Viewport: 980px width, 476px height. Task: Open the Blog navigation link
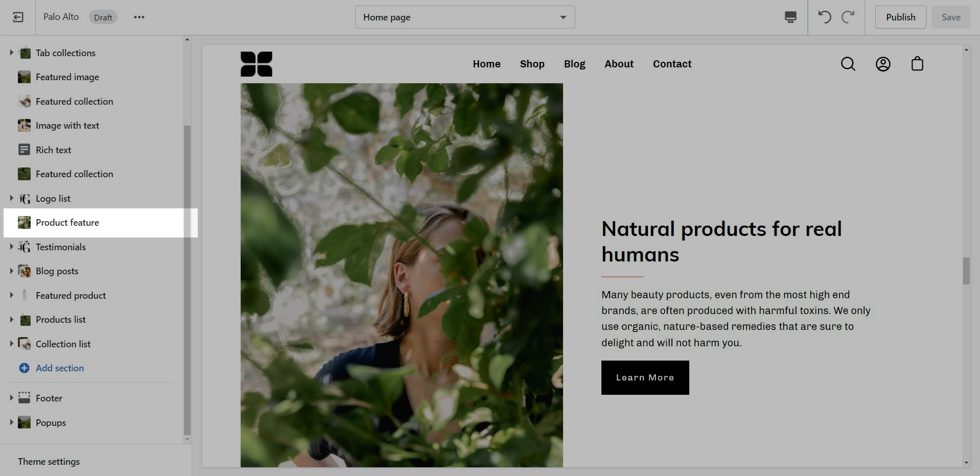(574, 64)
